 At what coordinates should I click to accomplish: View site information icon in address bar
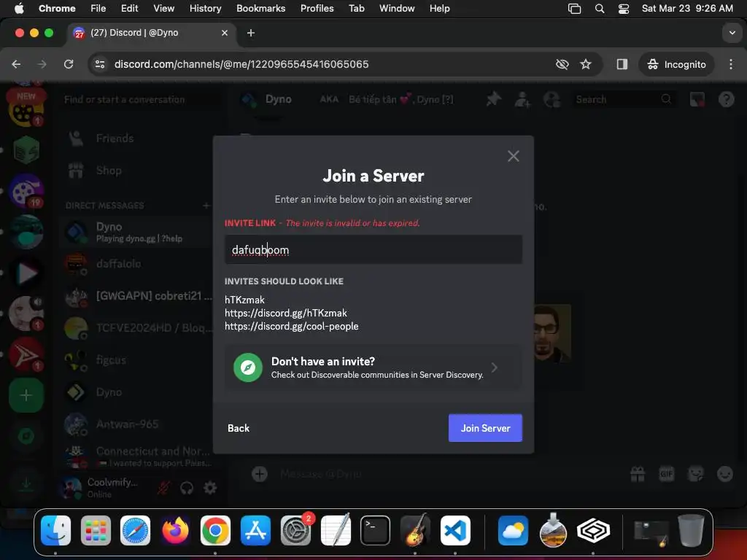coord(99,64)
